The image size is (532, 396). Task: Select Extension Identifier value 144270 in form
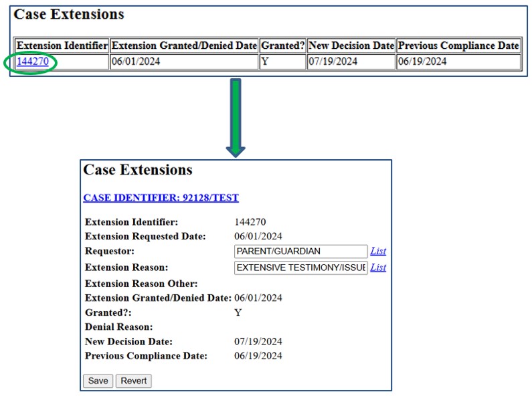250,222
